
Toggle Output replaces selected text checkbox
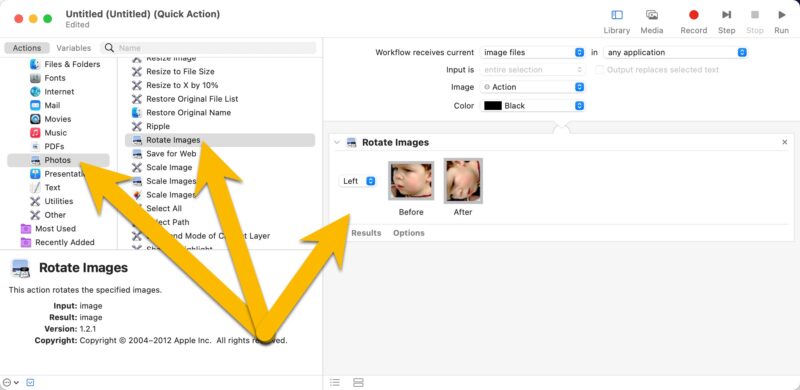pyautogui.click(x=599, y=69)
